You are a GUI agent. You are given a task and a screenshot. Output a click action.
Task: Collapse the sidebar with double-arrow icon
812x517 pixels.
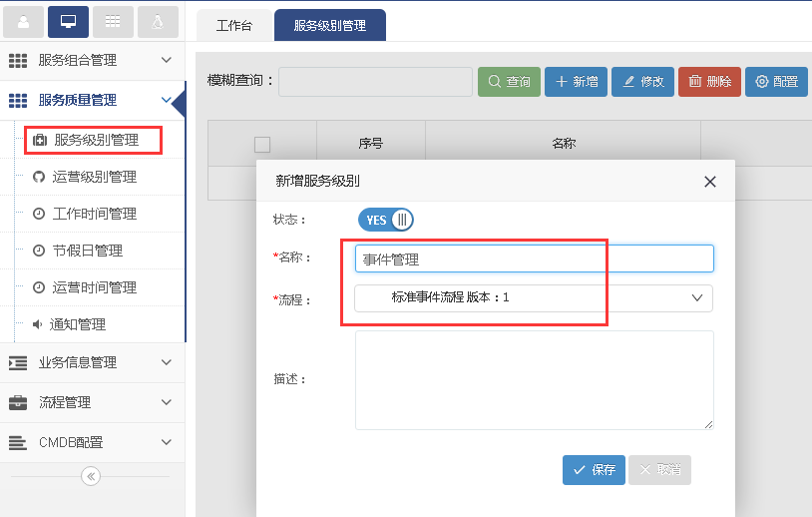click(x=91, y=476)
